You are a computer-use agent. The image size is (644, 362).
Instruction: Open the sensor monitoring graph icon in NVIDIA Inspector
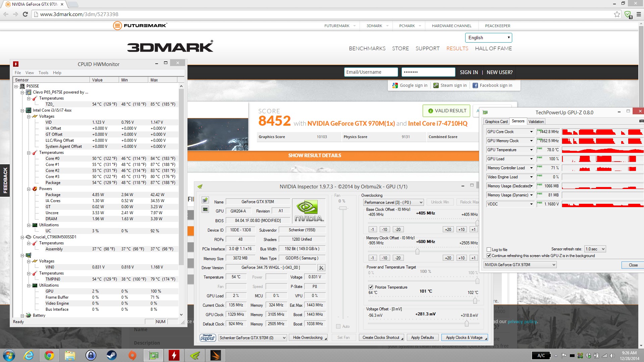(205, 209)
